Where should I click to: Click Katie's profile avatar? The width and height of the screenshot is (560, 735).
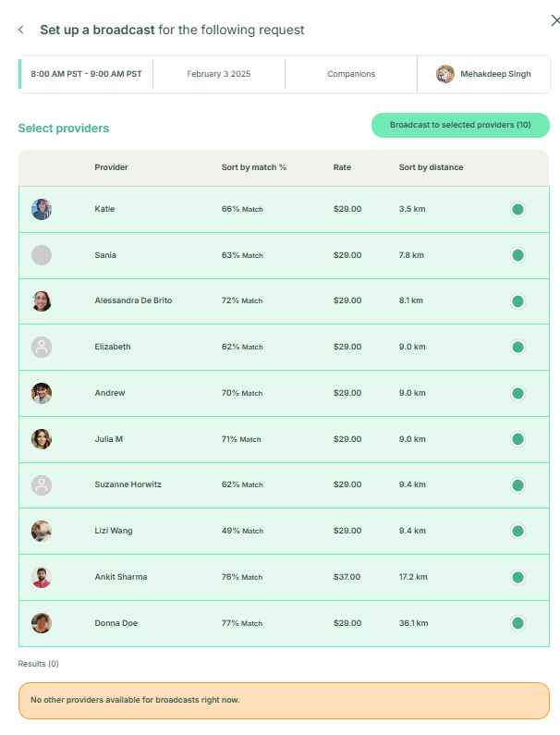[x=42, y=209]
